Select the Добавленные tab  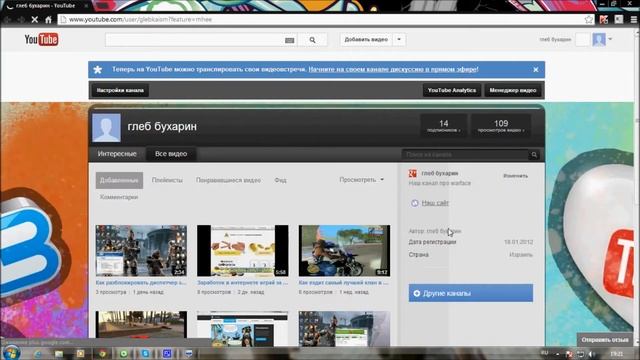[x=119, y=180]
